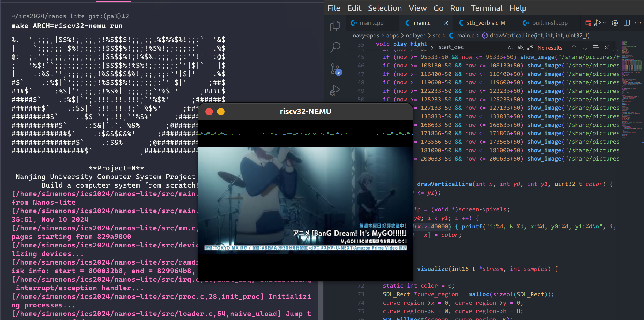This screenshot has width=644, height=320.
Task: Open the Run and Debug view in the activity bar
Action: click(335, 90)
